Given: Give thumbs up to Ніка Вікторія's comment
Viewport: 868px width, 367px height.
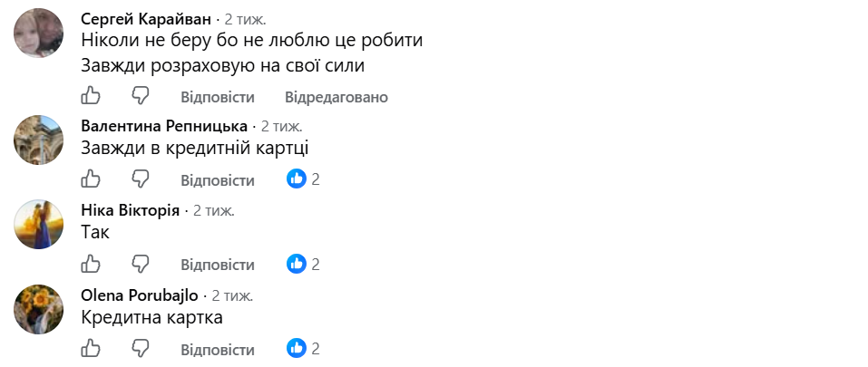Looking at the screenshot, I should pos(91,264).
